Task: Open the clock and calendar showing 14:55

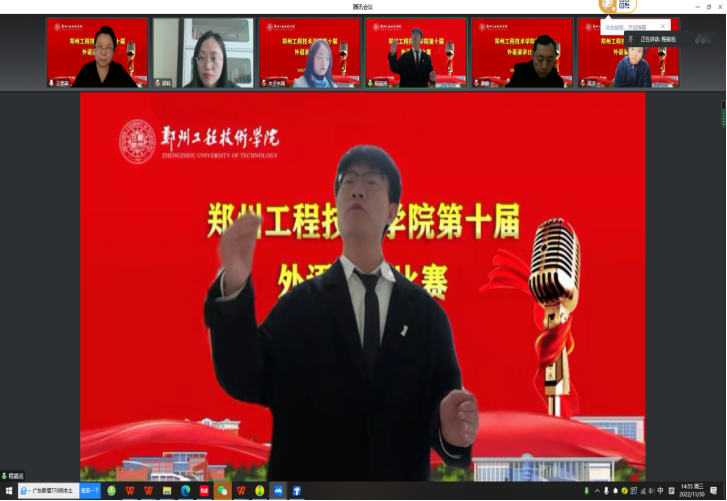Action: tap(692, 490)
